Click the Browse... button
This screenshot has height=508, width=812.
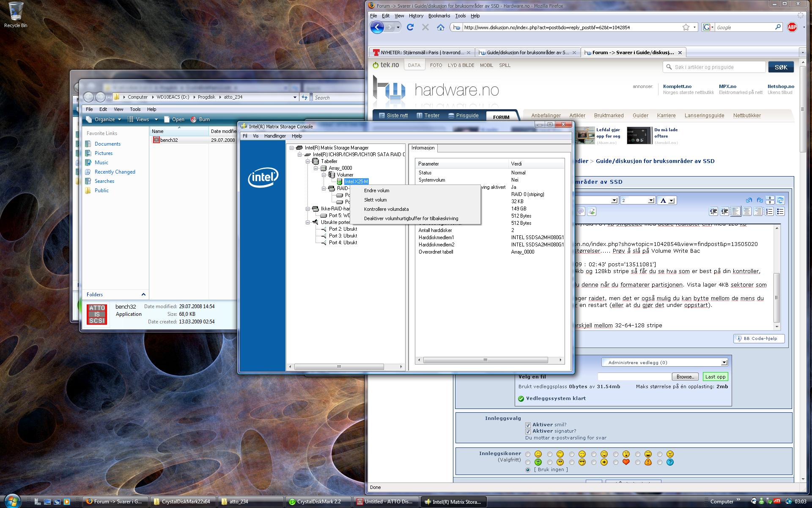[685, 377]
